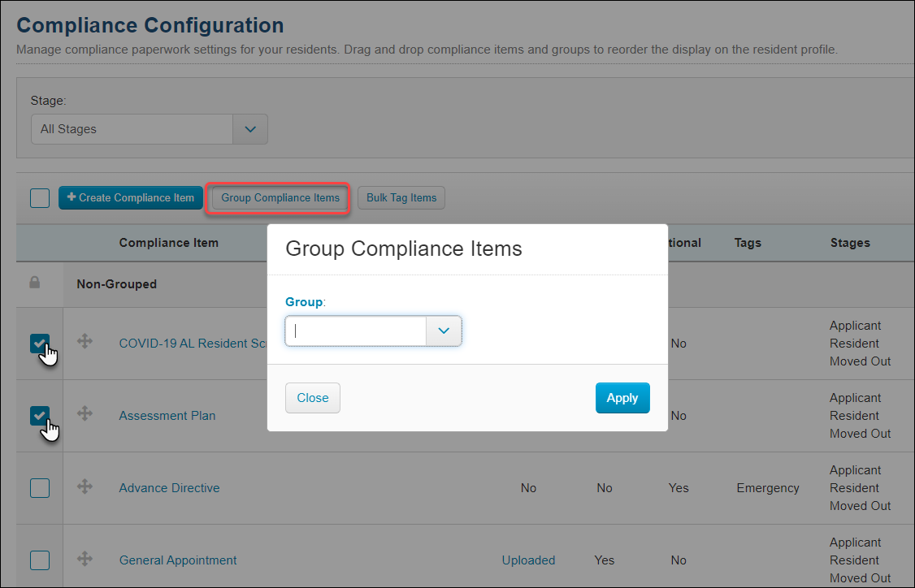The image size is (915, 588).
Task: Open the Assessment Plan link
Action: 167,415
